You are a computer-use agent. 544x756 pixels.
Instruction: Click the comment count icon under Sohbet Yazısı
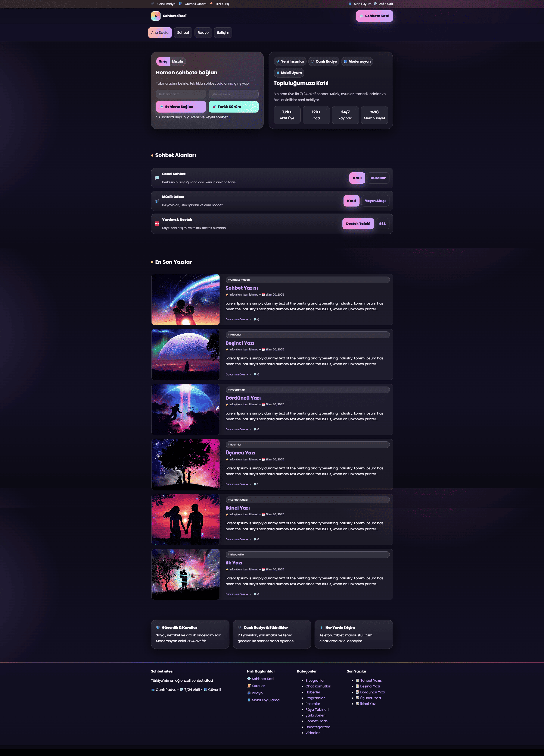pyautogui.click(x=255, y=319)
